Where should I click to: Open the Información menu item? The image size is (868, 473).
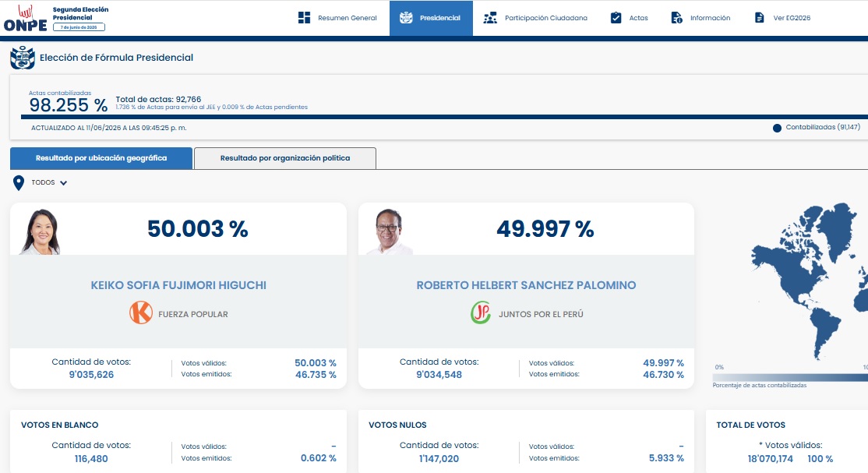point(700,18)
